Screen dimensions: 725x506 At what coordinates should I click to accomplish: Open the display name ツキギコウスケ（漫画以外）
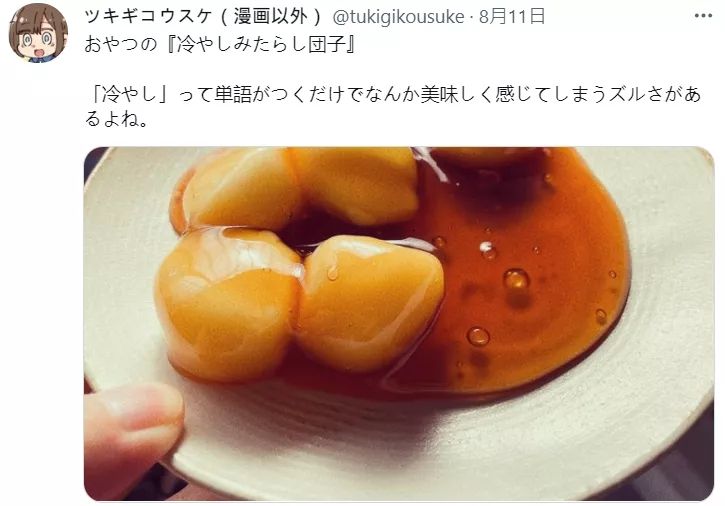coord(203,17)
